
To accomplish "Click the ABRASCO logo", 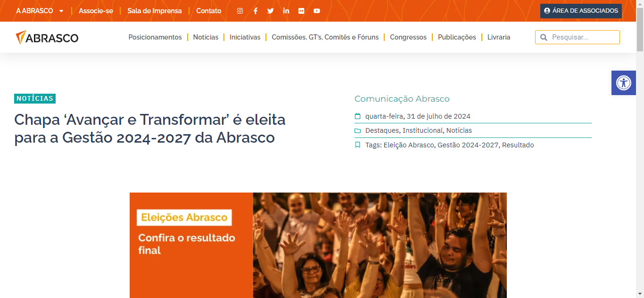I will pos(47,37).
